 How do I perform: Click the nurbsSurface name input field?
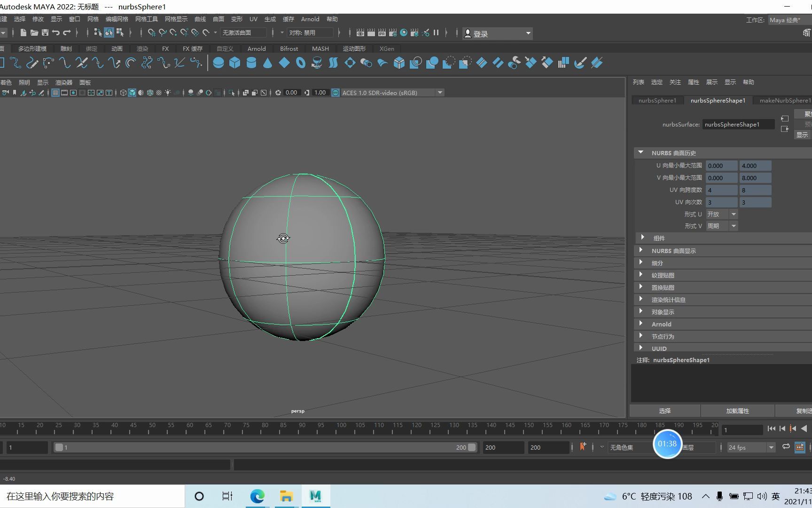tap(738, 124)
